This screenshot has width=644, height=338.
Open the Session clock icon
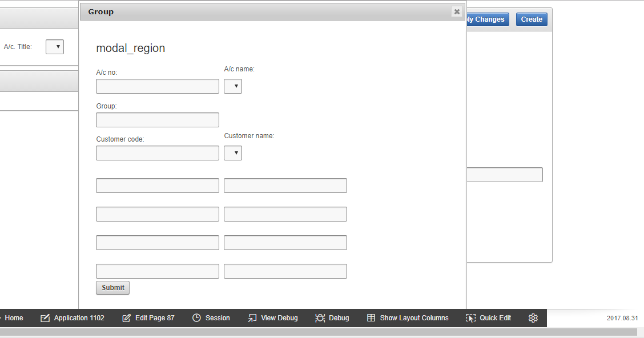[x=197, y=318]
